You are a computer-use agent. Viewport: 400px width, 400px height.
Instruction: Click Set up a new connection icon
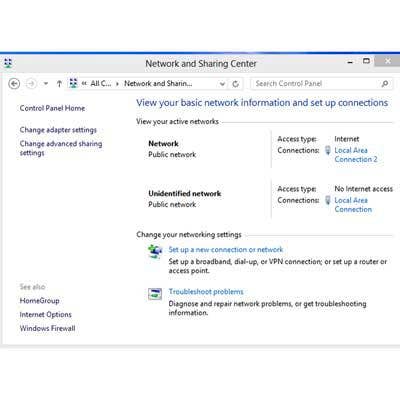[x=155, y=251]
